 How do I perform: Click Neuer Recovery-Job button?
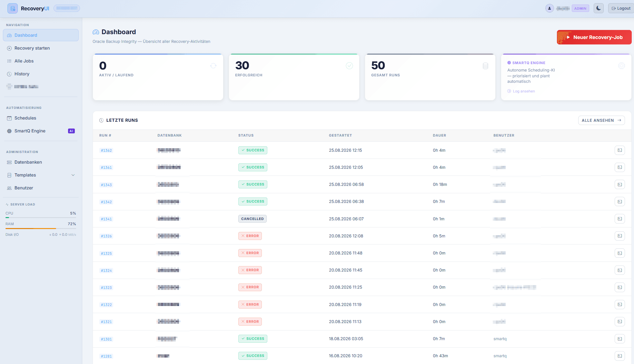(x=594, y=37)
